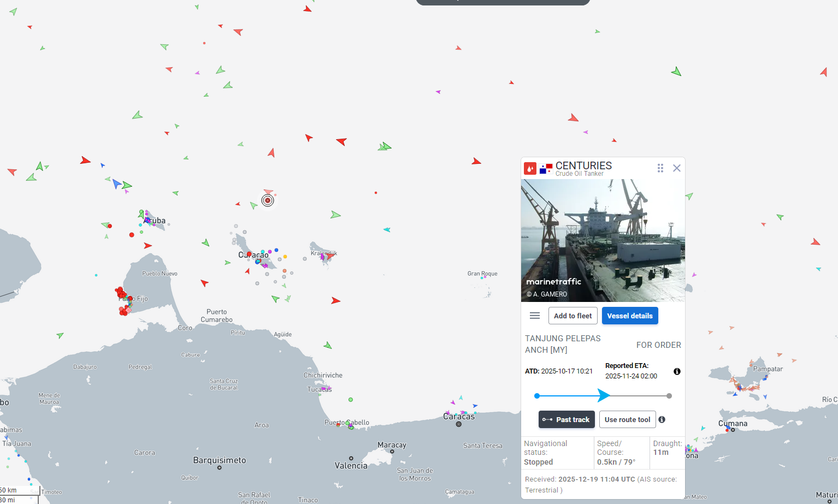Click the 'Stopped' navigational status value
Image resolution: width=838 pixels, height=504 pixels.
(538, 462)
